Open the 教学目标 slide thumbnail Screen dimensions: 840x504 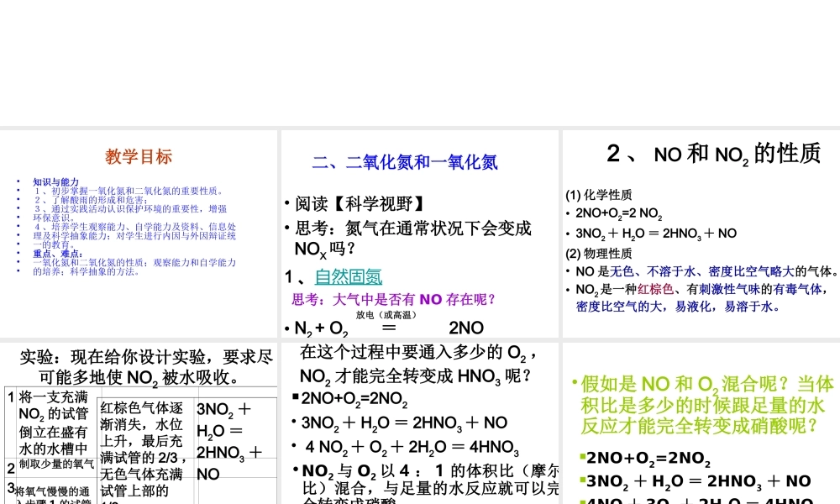[139, 234]
